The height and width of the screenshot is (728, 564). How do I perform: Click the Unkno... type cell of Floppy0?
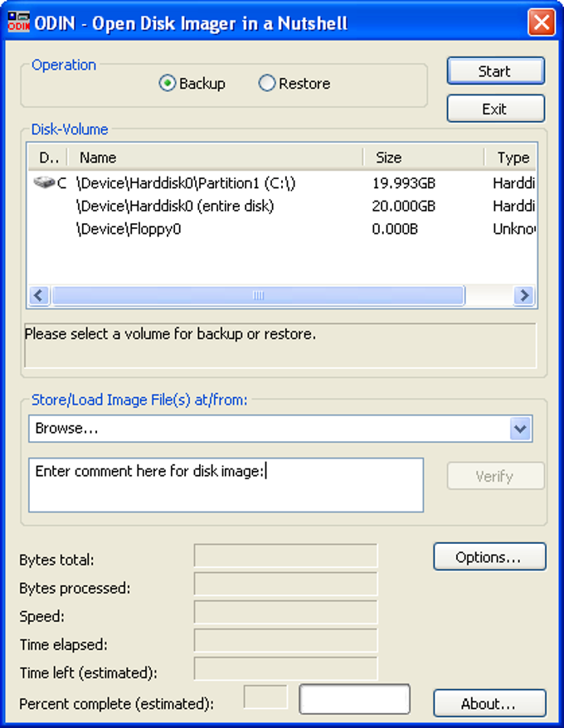point(514,229)
